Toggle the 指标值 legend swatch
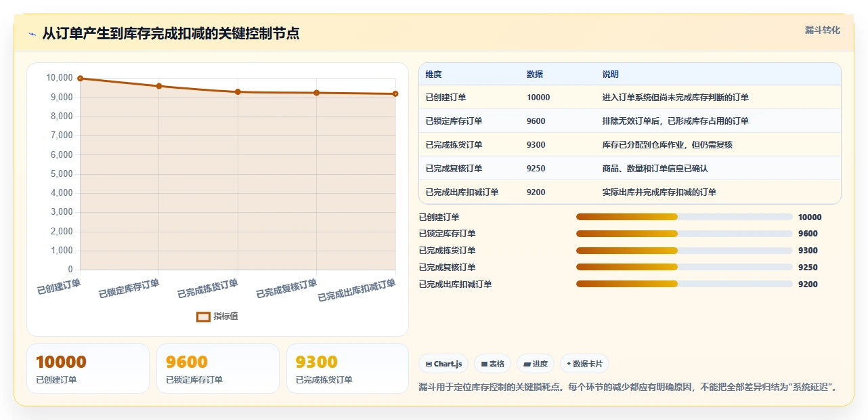 [x=203, y=316]
